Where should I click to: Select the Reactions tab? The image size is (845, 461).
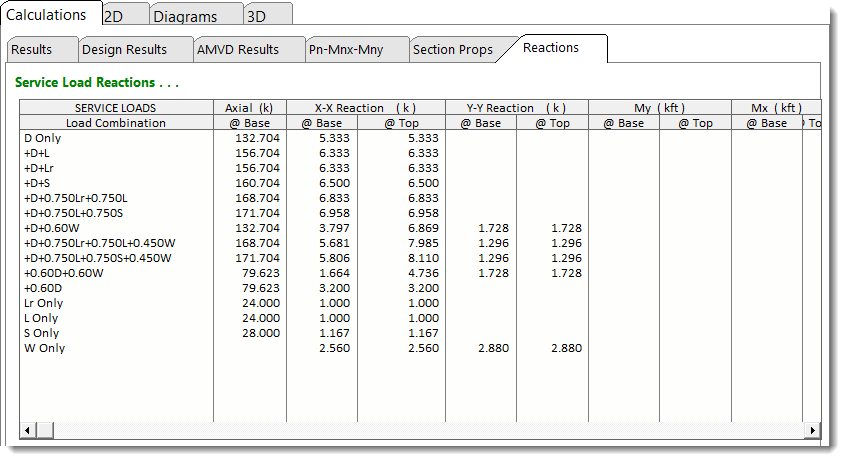(551, 48)
